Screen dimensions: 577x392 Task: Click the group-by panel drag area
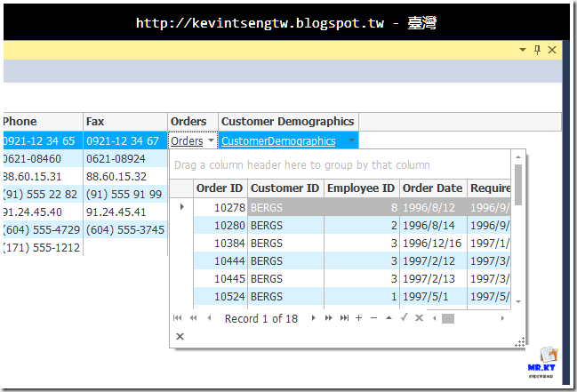click(x=340, y=165)
